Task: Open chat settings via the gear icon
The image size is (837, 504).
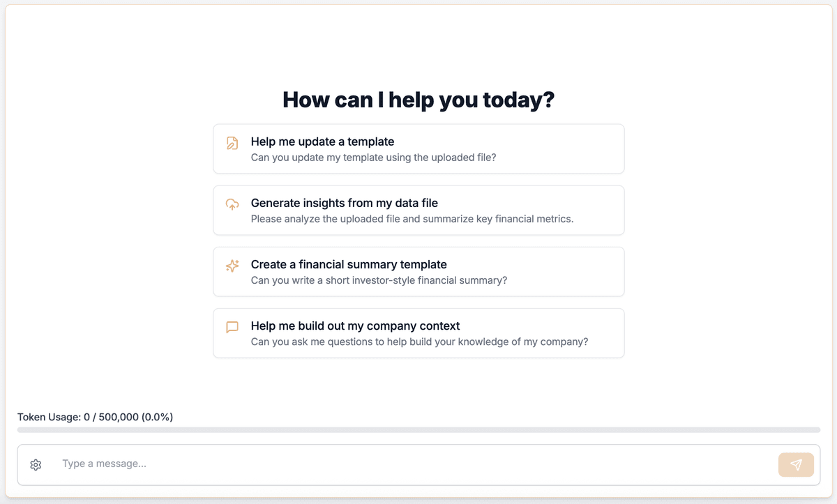Action: click(36, 465)
